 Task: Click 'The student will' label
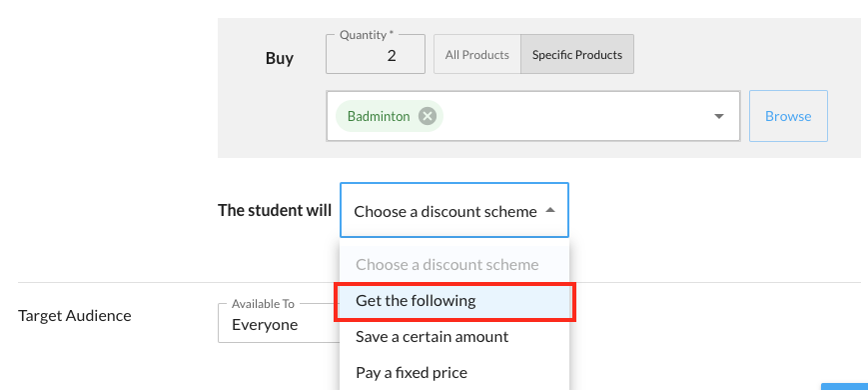pos(275,211)
